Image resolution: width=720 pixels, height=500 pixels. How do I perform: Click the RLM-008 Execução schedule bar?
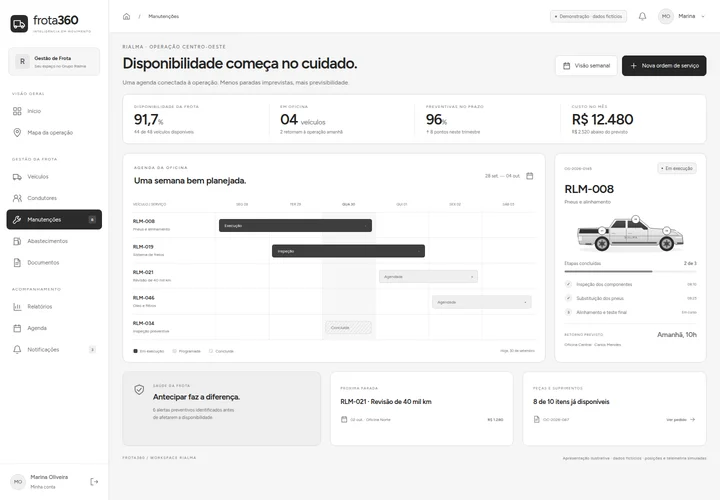[x=295, y=225]
